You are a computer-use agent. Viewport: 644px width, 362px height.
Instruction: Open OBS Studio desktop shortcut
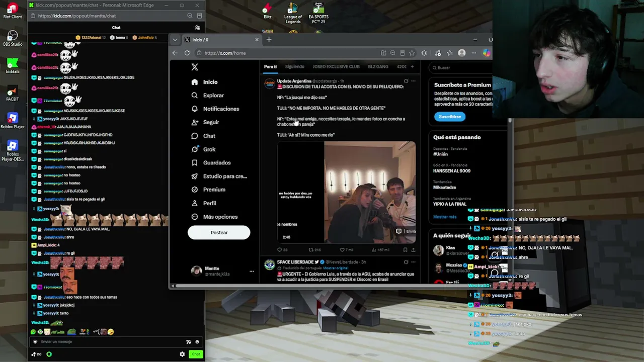click(x=13, y=38)
